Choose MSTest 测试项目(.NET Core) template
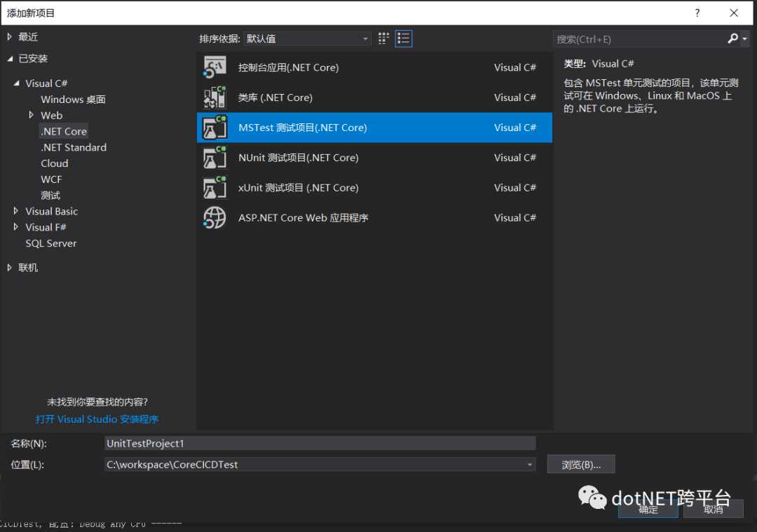 point(374,128)
